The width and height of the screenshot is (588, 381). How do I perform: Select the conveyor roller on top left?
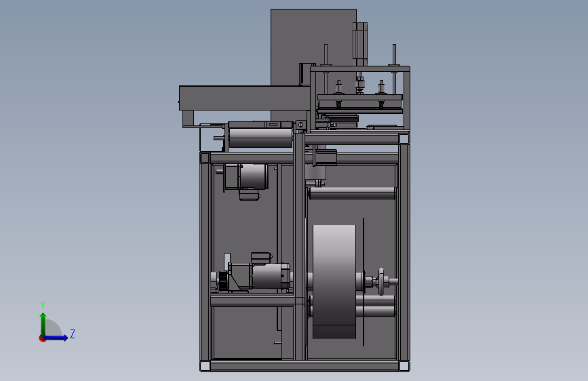click(260, 138)
